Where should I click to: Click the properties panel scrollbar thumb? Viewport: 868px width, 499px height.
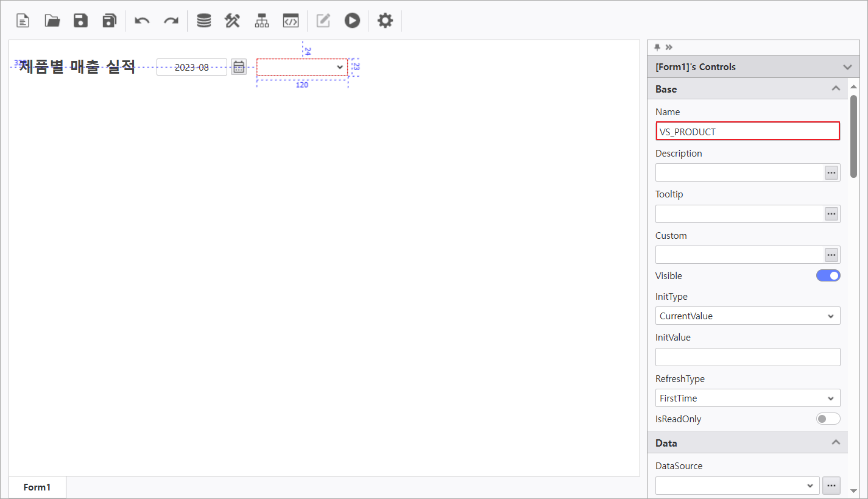tap(854, 136)
